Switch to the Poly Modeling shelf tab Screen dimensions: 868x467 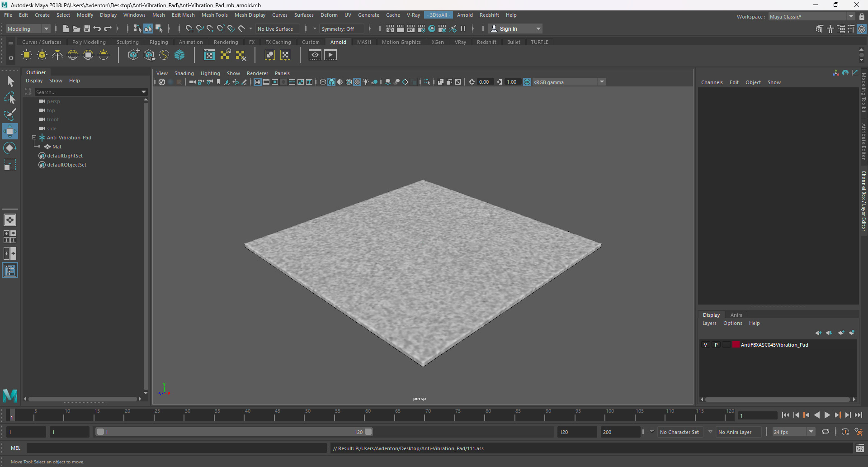(x=89, y=42)
